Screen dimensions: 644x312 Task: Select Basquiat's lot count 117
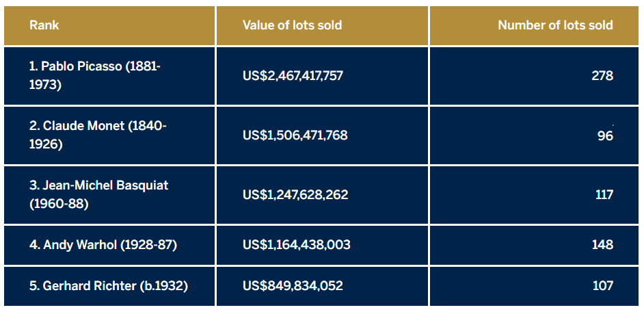coord(604,195)
